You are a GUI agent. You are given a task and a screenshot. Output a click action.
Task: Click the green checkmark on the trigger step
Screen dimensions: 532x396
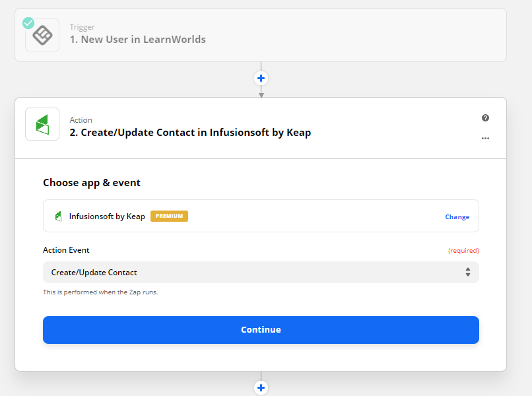pyautogui.click(x=28, y=22)
